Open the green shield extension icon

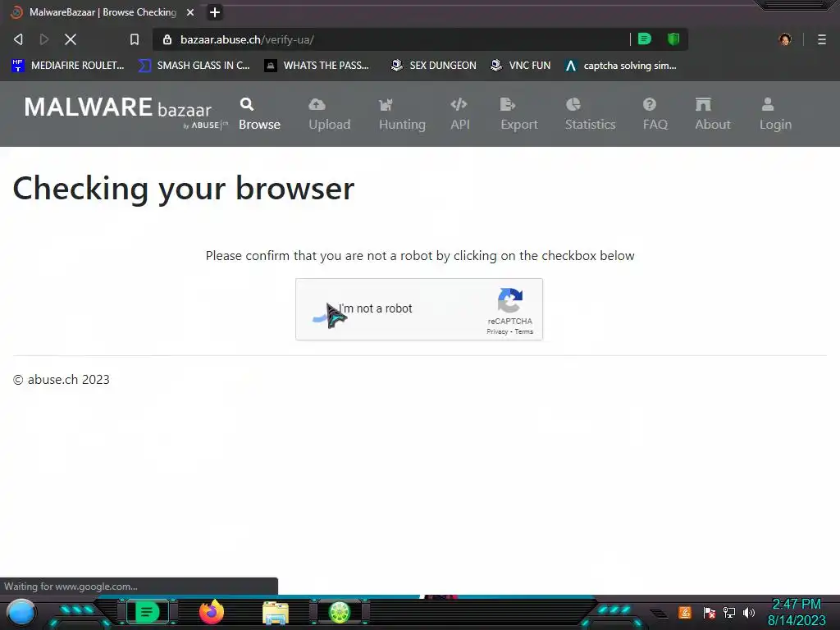click(673, 39)
